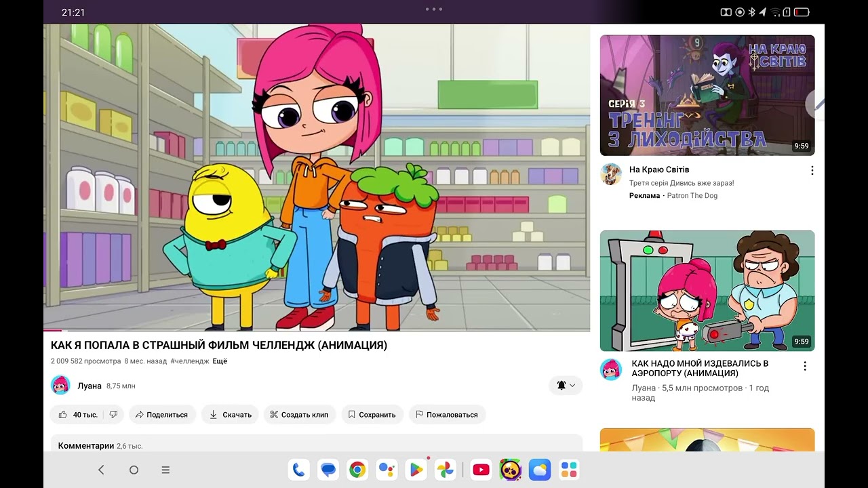Tap the status bar clock 21:21
Viewport: 868px width, 488px height.
point(73,12)
